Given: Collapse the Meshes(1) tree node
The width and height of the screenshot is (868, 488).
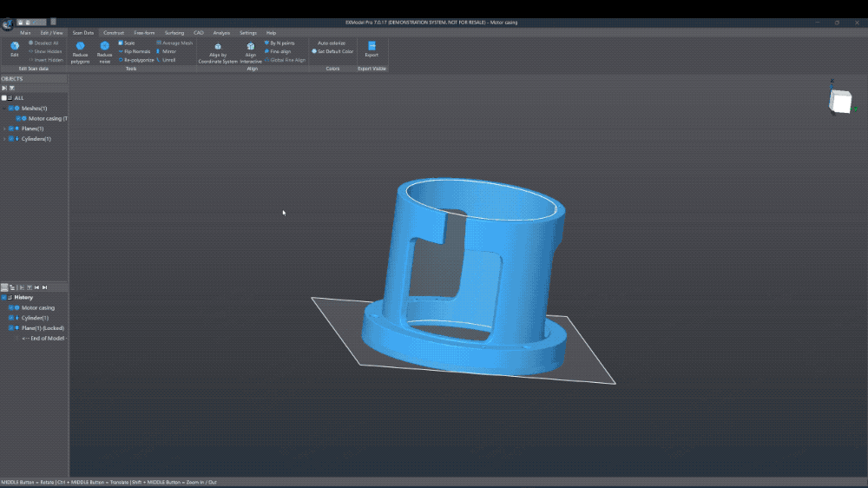Looking at the screenshot, I should tap(4, 109).
